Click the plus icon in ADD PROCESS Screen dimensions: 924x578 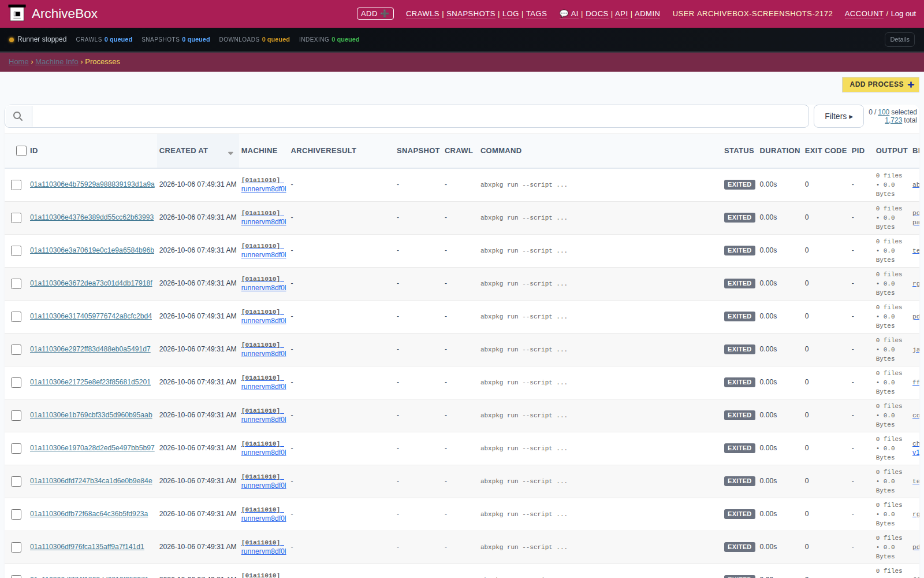[x=911, y=84]
